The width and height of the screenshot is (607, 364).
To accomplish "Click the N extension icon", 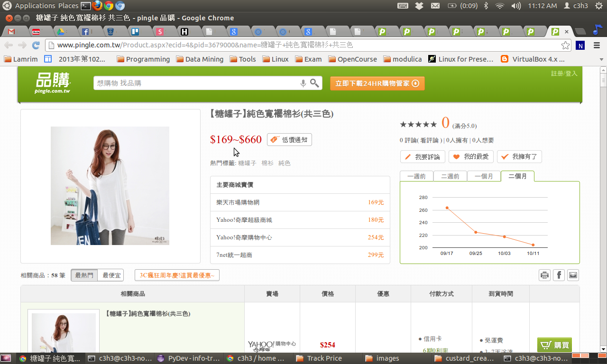I will (x=580, y=45).
